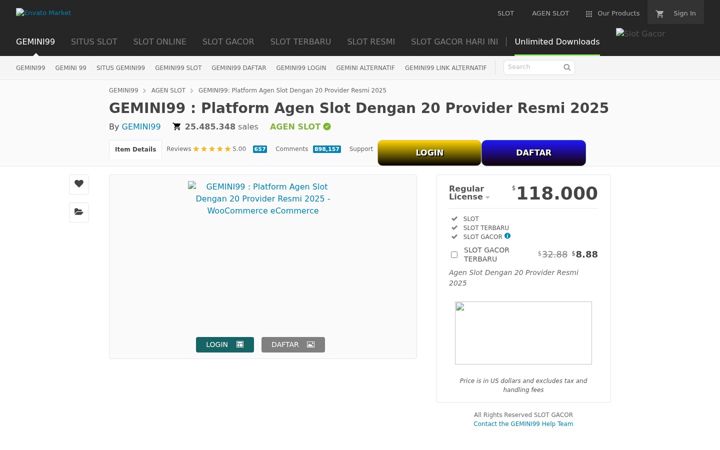Click Contact the GEMINI99 Help Team
Image resolution: width=720 pixels, height=450 pixels.
click(523, 424)
